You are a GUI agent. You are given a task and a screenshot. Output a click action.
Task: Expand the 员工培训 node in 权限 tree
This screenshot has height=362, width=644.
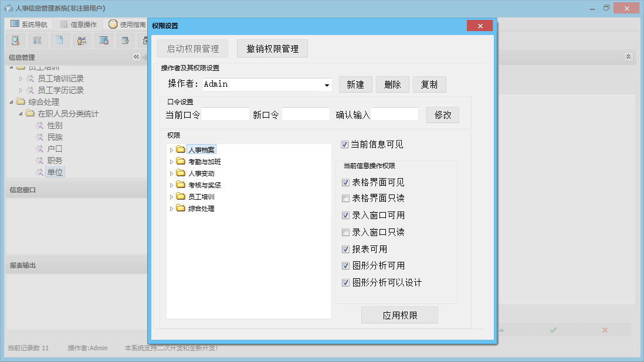click(x=171, y=197)
